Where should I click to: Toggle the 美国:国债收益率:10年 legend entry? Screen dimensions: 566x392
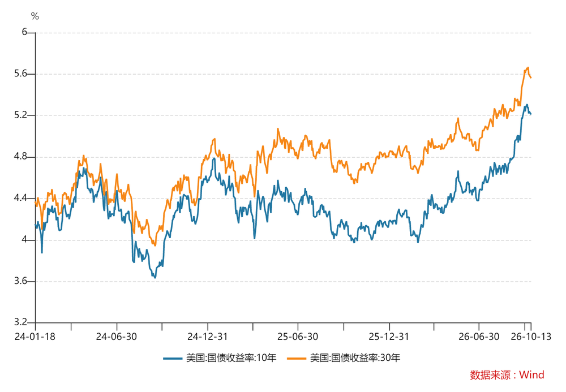(220, 357)
